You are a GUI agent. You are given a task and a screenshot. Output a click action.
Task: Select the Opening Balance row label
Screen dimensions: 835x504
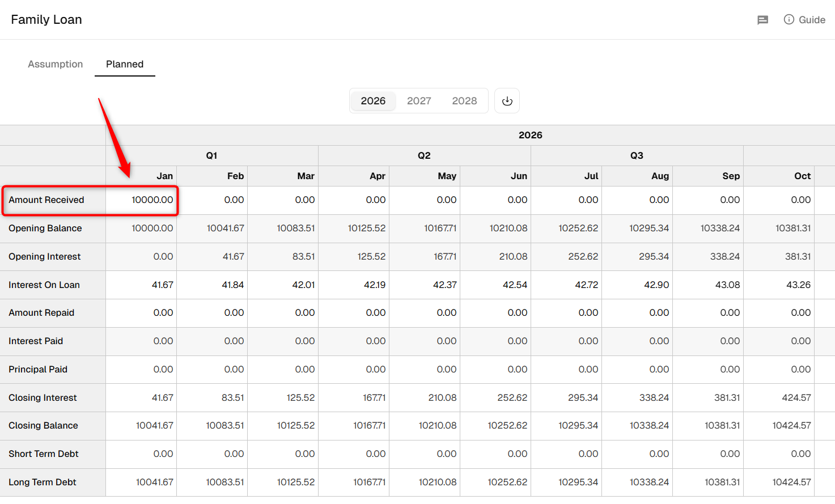45,228
